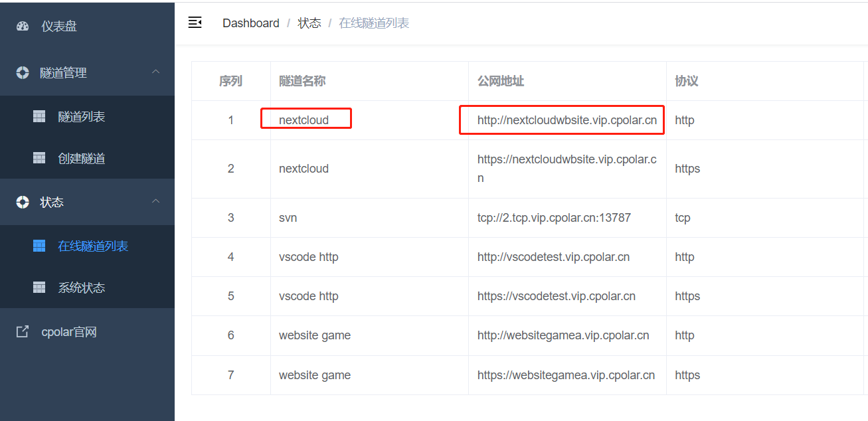This screenshot has height=421, width=868.
Task: Select the 在线隧道列表 breadcrumb entry
Action: click(373, 23)
